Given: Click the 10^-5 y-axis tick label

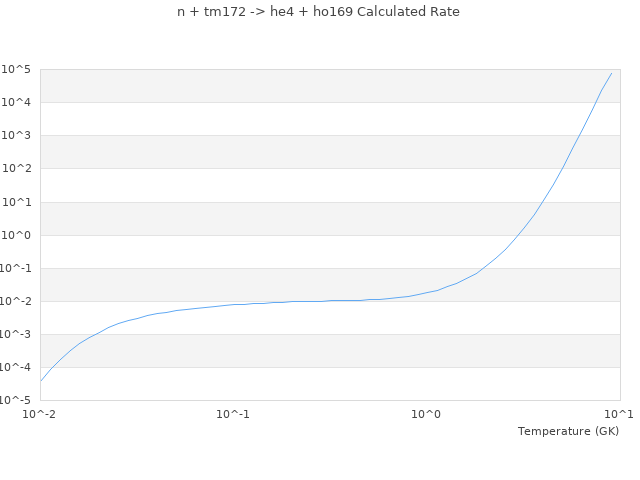Looking at the screenshot, I should coord(17,400).
